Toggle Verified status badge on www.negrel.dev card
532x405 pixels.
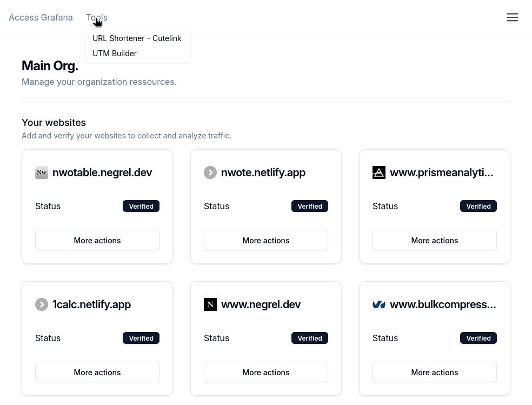coord(310,338)
